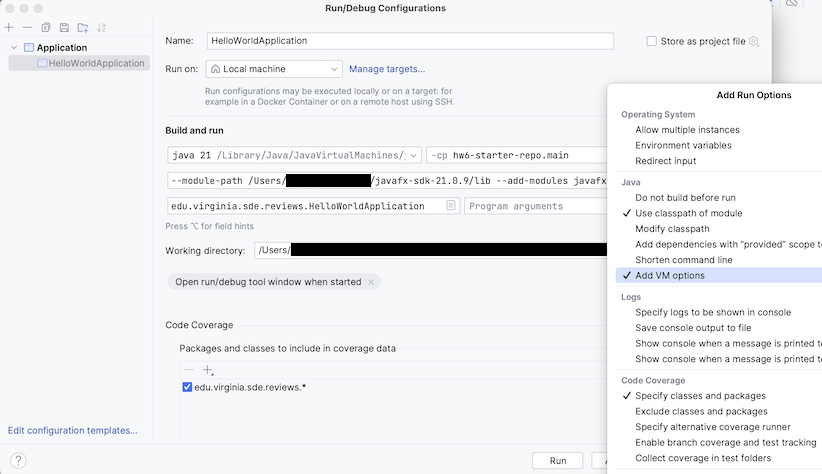Open the Manage targets link

coord(386,69)
